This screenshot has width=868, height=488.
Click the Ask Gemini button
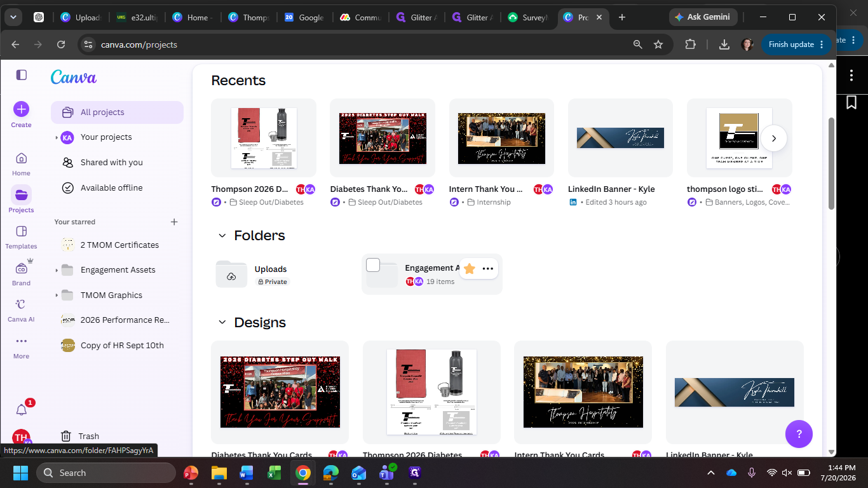pyautogui.click(x=703, y=17)
